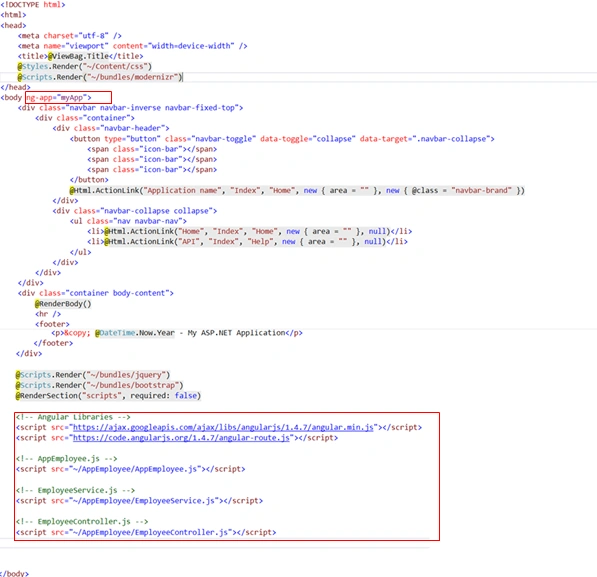Click the @Scripts.Render bootstrap bundle line
Viewport: 597px width, 577px height.
pyautogui.click(x=99, y=385)
